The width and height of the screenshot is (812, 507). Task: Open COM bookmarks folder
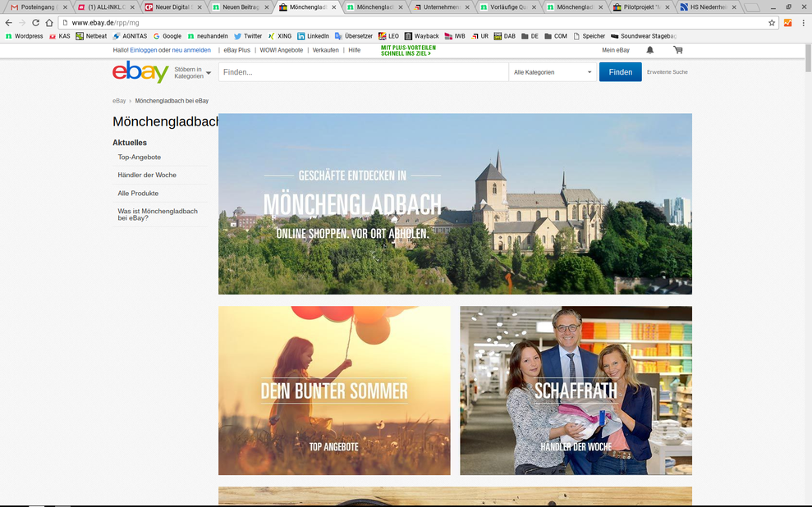click(x=556, y=36)
